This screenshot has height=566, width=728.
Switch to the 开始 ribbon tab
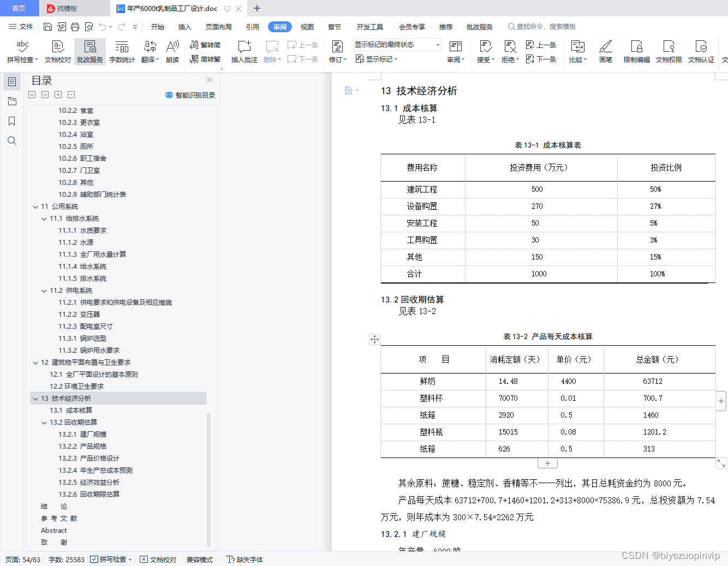point(158,27)
